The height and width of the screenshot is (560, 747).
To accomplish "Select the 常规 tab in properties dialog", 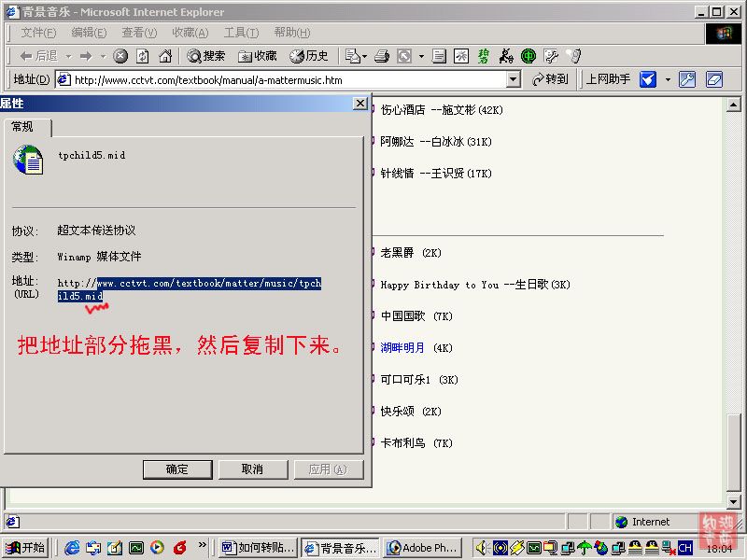I will (23, 127).
